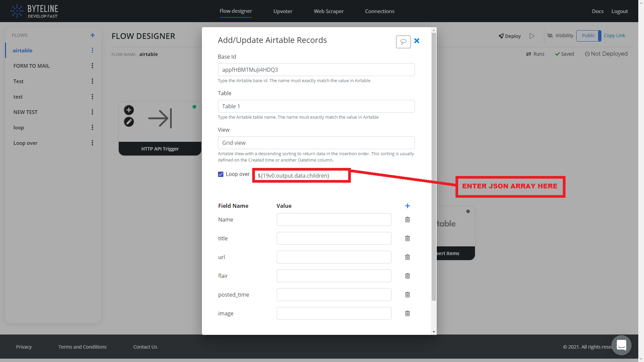
Task: Add a new field row with plus
Action: point(408,206)
